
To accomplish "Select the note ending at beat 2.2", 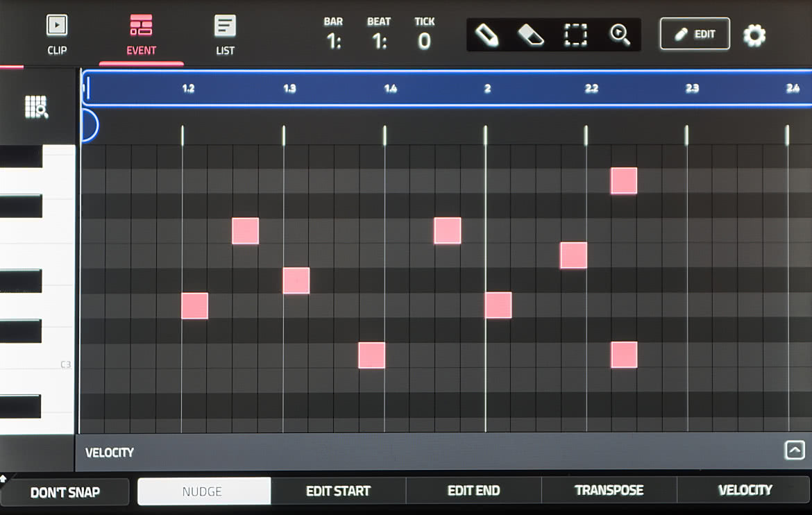I will point(573,255).
